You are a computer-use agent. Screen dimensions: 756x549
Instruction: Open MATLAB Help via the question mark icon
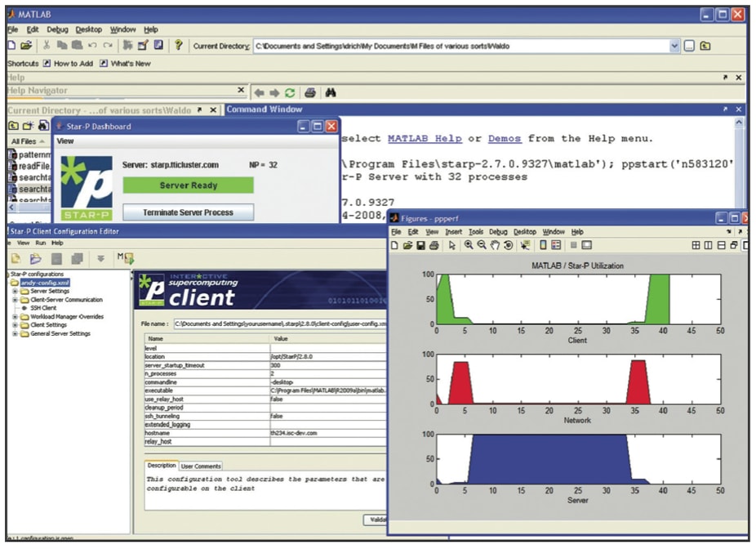(179, 44)
